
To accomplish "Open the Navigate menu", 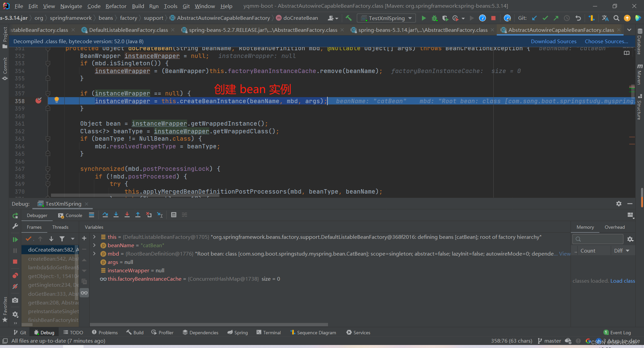I will coord(71,6).
